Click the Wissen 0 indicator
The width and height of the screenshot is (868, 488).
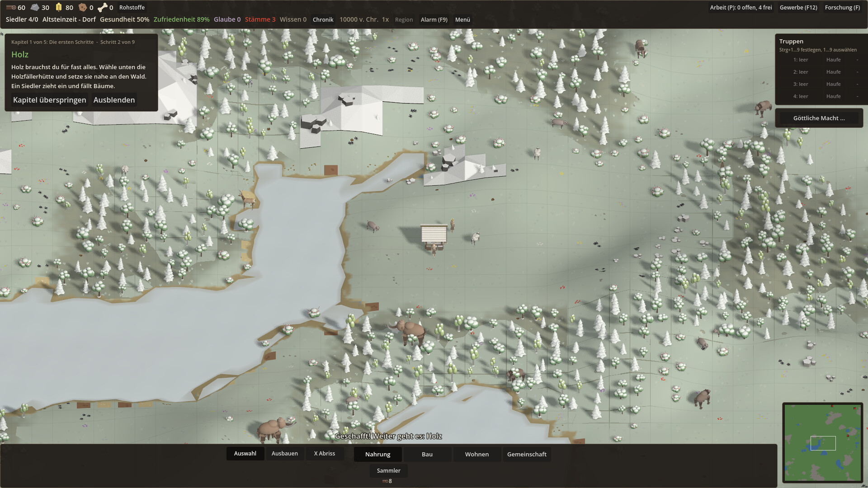click(x=293, y=19)
